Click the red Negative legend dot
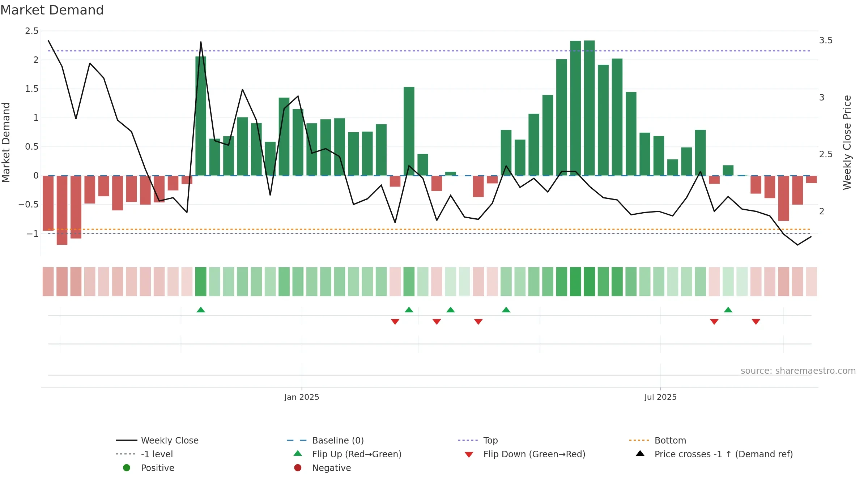Viewport: 868px width, 488px height. click(x=298, y=468)
